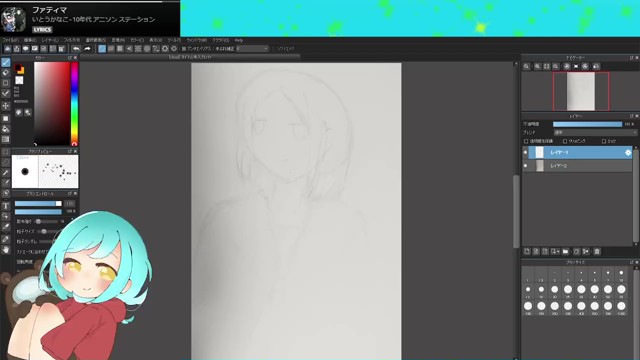This screenshot has height=360, width=640.
Task: Select the Eraser tool
Action: tap(6, 73)
